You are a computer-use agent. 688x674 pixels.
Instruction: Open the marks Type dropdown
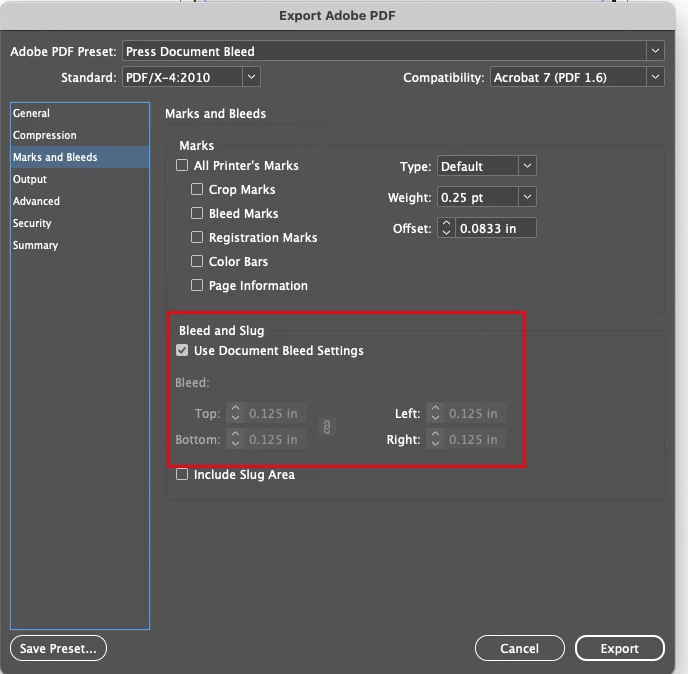tap(487, 166)
